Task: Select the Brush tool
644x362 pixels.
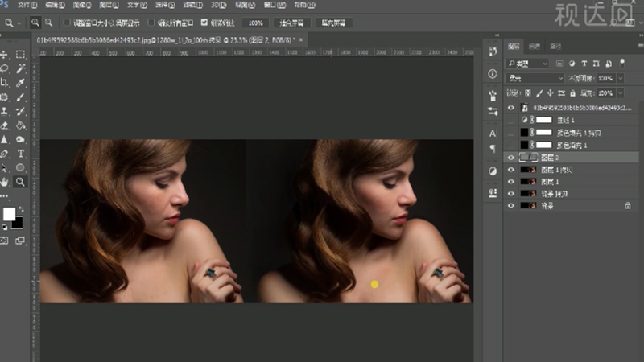Action: point(20,97)
